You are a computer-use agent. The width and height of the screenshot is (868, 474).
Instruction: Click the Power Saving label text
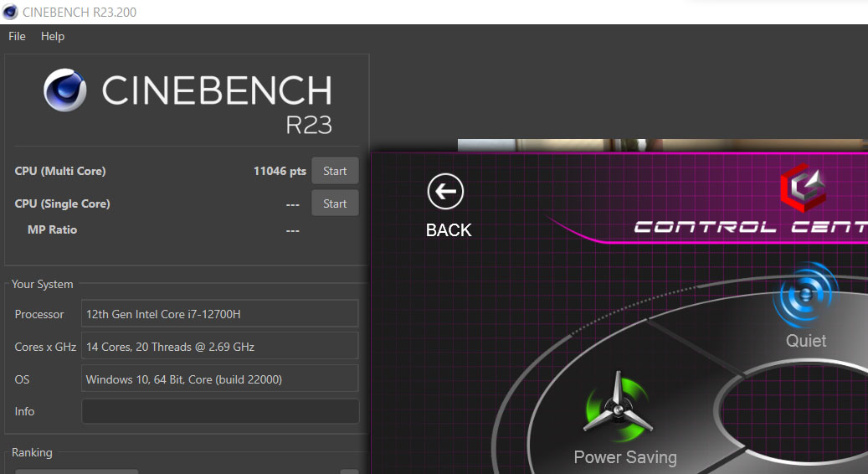click(625, 457)
